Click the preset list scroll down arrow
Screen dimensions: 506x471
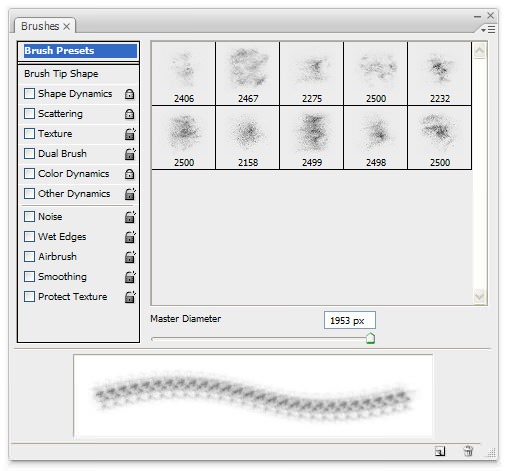point(479,296)
